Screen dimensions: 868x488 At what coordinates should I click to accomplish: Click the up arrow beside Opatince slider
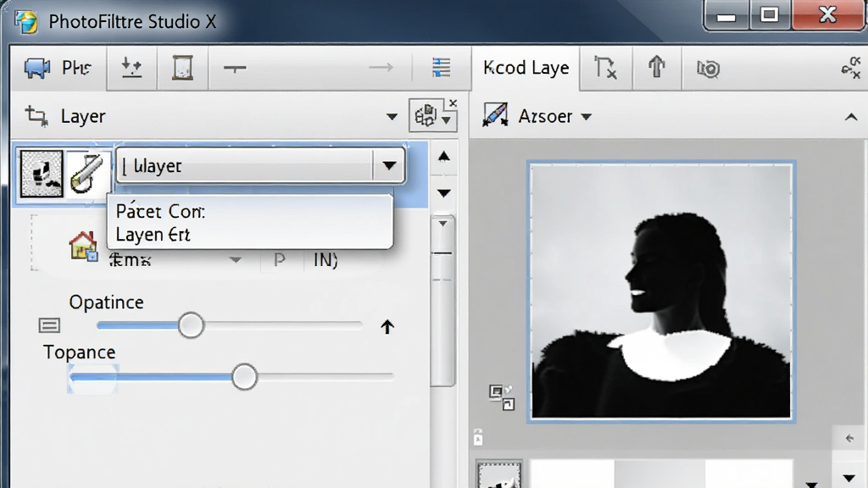(x=387, y=327)
